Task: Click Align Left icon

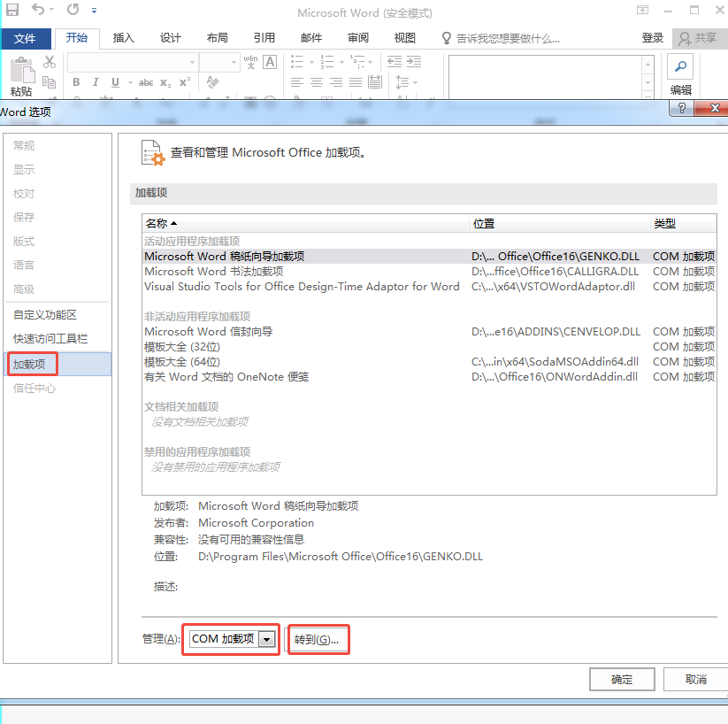Action: coord(296,82)
